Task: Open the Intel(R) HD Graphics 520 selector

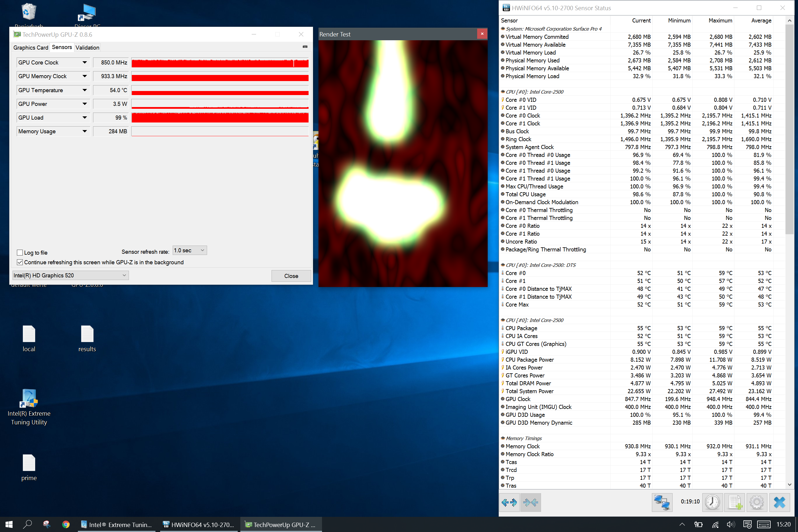Action: point(70,276)
